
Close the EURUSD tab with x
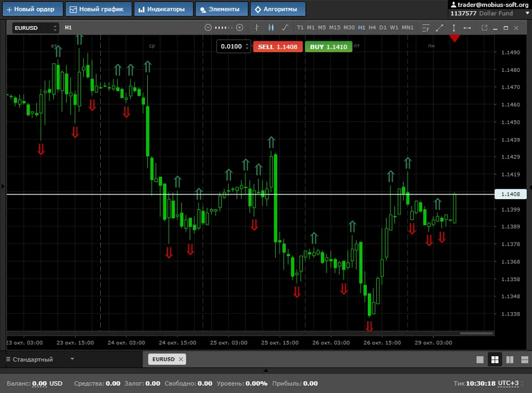point(181,359)
